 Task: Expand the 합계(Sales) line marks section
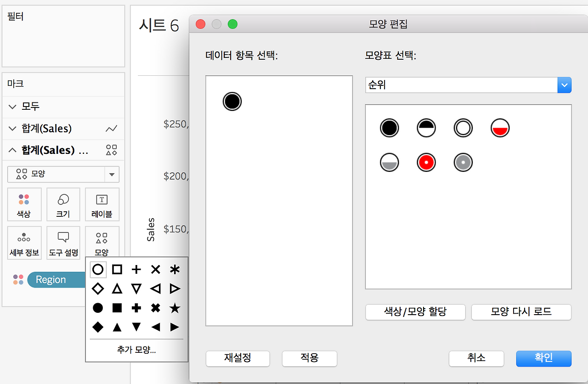point(12,129)
